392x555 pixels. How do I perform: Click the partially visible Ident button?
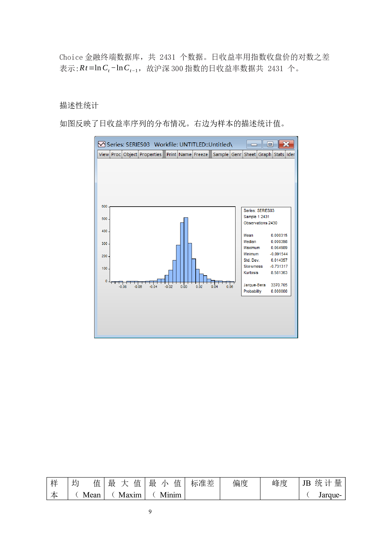tap(290, 154)
